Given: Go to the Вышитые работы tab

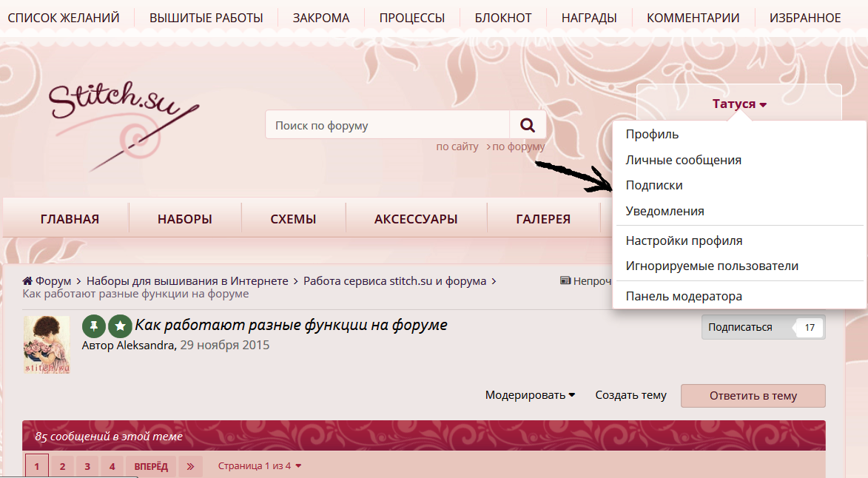Looking at the screenshot, I should tap(206, 18).
